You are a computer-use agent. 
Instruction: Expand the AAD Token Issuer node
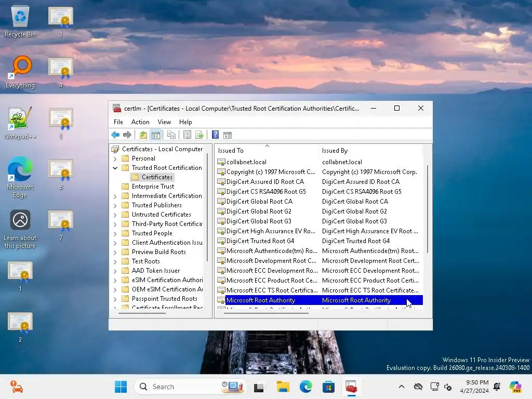115,271
